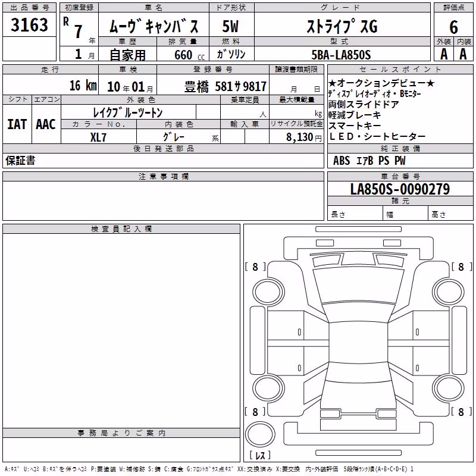This screenshot has height=476, width=476.
Task: Select registration number 豊橋 581 サ 9817
Action: [226, 87]
